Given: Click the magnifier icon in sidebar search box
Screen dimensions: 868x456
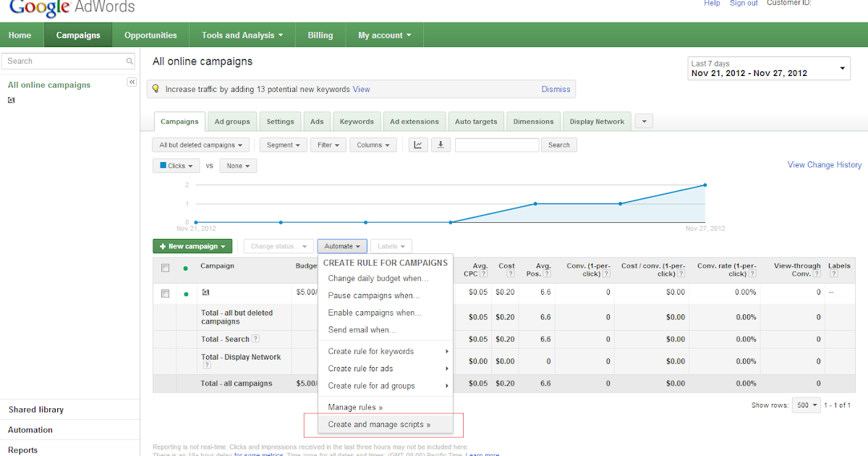Looking at the screenshot, I should tap(129, 62).
